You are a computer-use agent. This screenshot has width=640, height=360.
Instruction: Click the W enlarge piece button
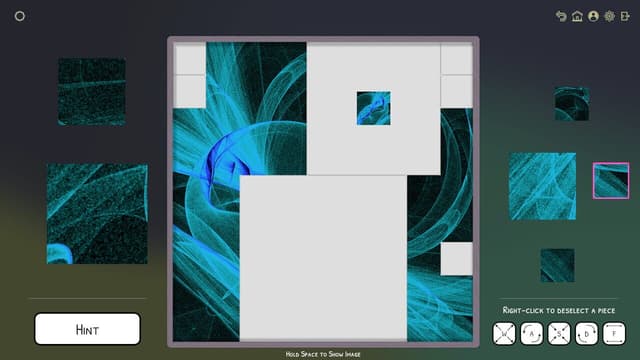(504, 333)
